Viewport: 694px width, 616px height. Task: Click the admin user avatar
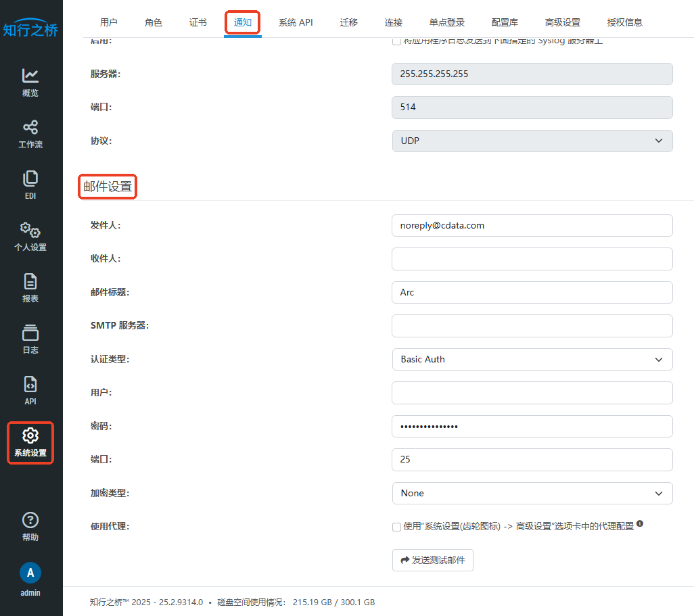pyautogui.click(x=30, y=573)
